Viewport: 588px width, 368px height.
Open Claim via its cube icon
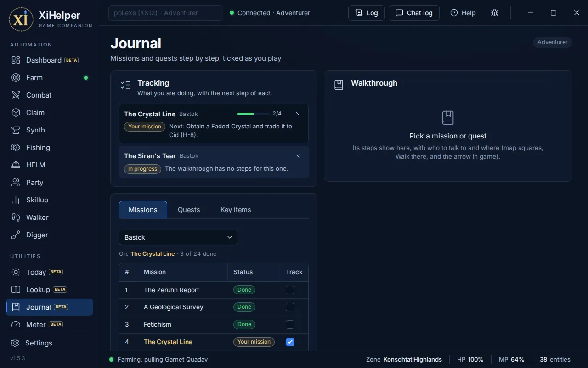pos(16,113)
